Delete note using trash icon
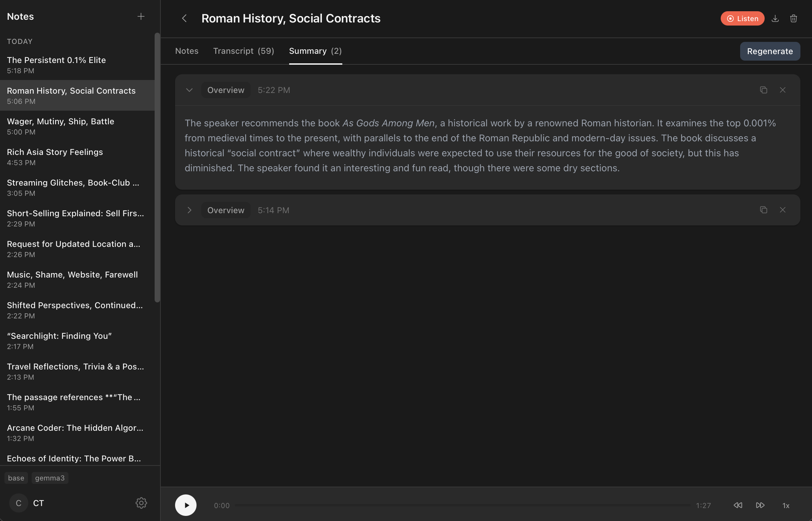The width and height of the screenshot is (812, 521). pyautogui.click(x=794, y=18)
